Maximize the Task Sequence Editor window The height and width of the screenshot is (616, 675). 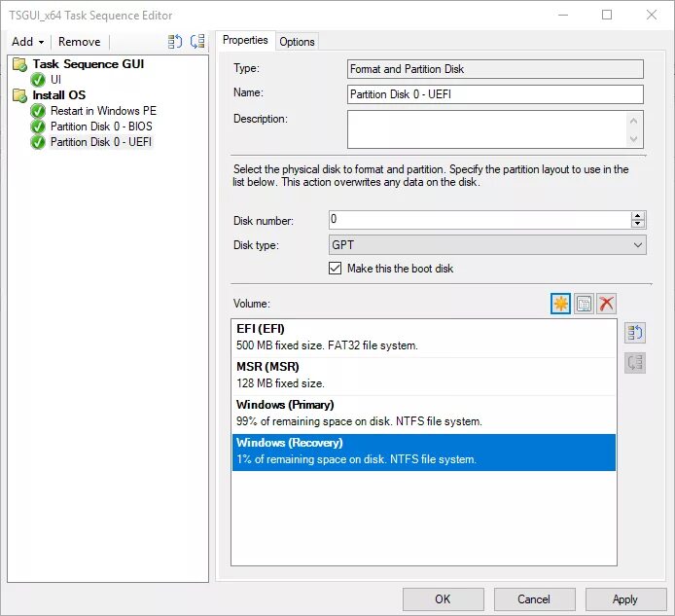point(607,15)
